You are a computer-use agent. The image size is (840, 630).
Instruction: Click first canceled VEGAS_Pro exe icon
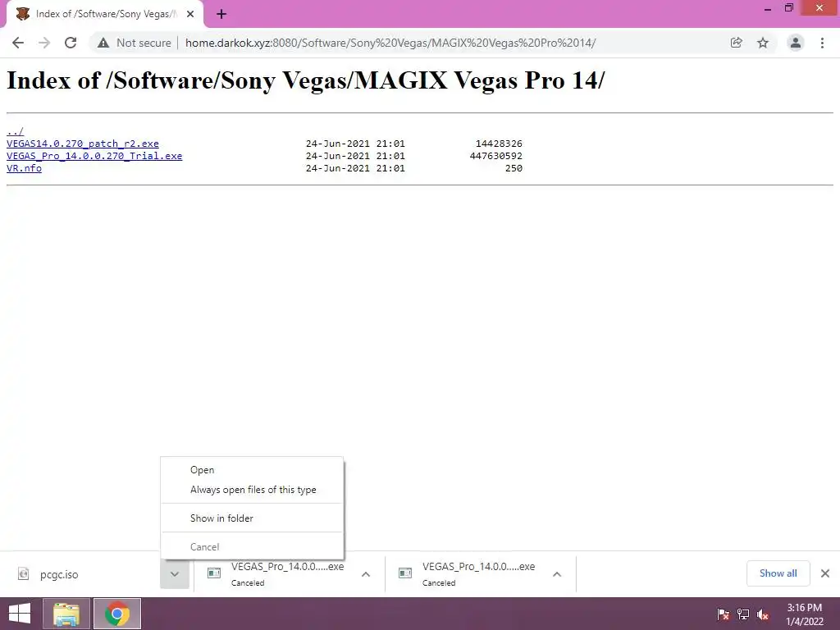click(x=214, y=573)
